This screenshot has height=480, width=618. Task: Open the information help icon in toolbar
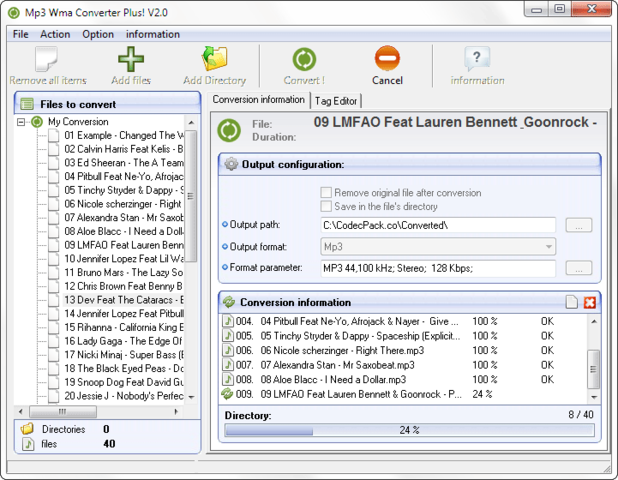(477, 58)
